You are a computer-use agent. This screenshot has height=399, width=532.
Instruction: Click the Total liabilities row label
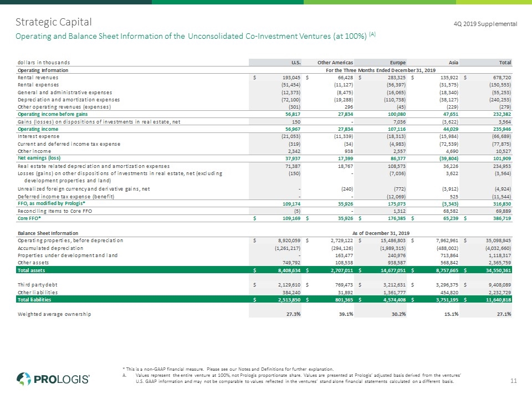(x=34, y=300)
